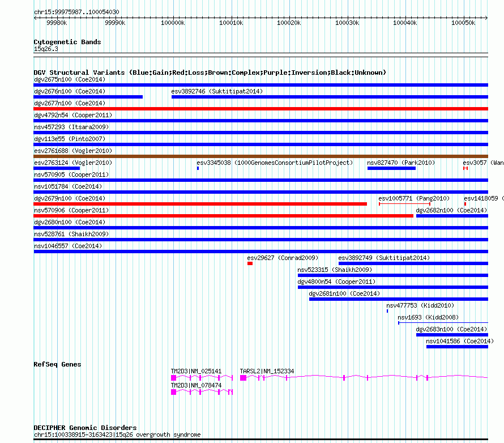This screenshot has width=504, height=443.
Task: Click the 100010k ruler tick label
Action: (231, 23)
